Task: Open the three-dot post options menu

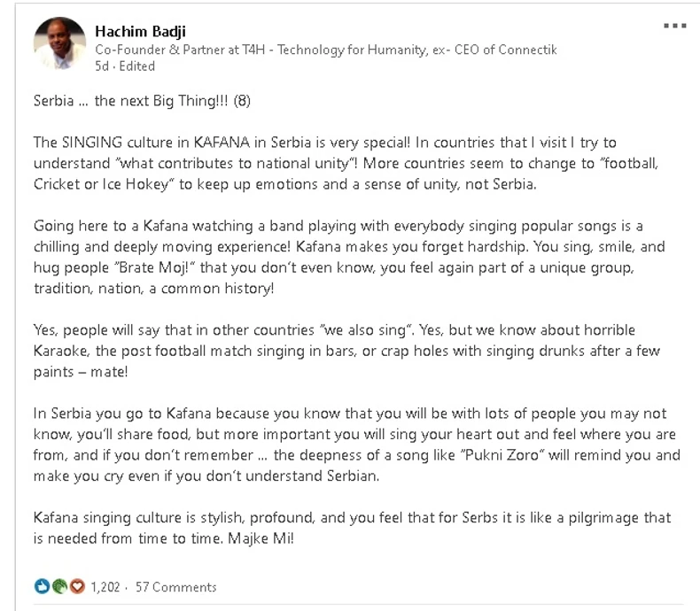Action: (674, 26)
